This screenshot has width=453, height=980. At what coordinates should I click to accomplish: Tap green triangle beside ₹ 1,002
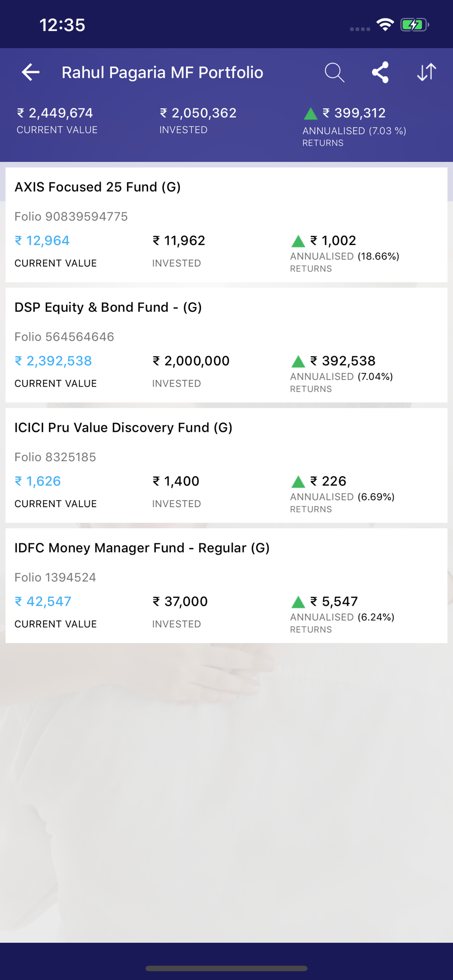298,241
